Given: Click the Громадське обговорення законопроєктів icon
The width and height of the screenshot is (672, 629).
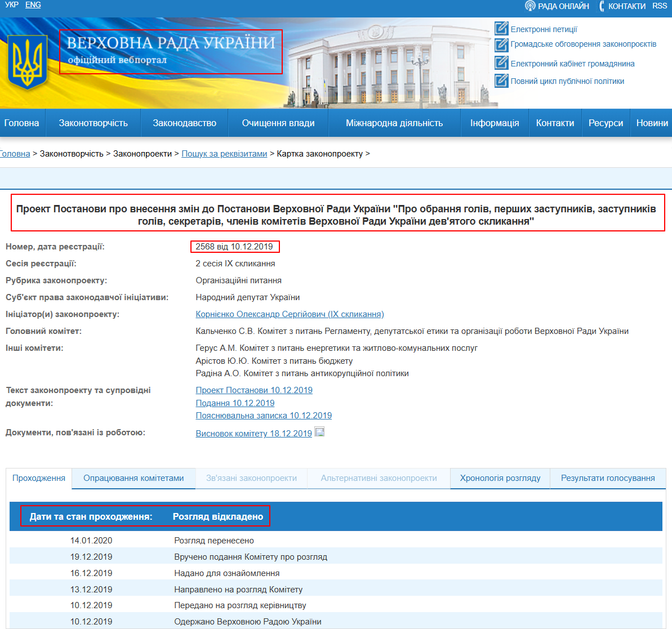Looking at the screenshot, I should coord(501,44).
